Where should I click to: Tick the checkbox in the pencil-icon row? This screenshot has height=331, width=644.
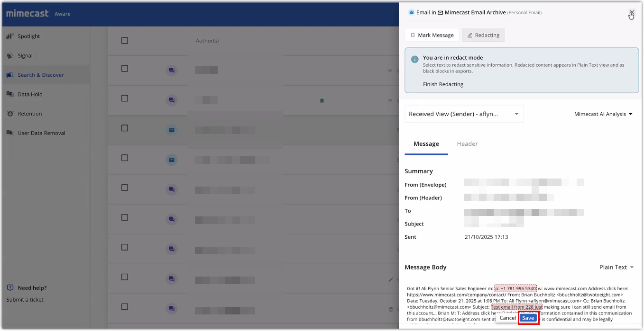(x=125, y=277)
